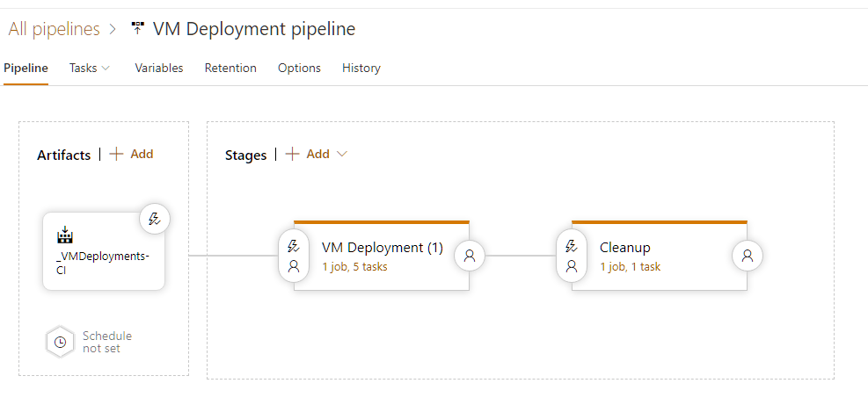This screenshot has height=405, width=868.
Task: Select the Pipeline tab
Action: 26,68
